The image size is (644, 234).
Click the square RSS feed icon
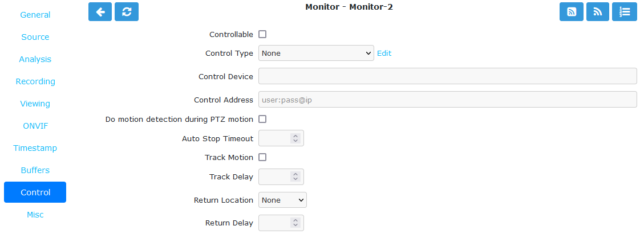572,11
